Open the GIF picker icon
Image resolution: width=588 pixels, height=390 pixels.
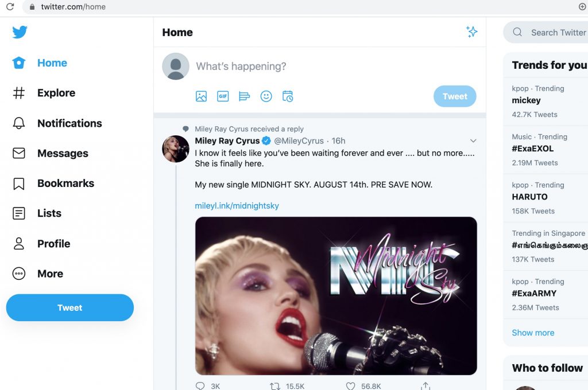pos(223,96)
